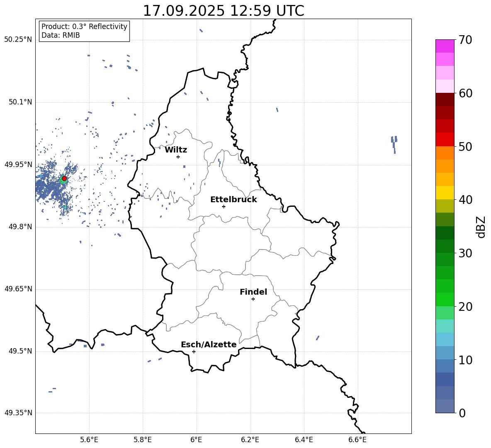This screenshot has height=448, width=491.
Task: Click the magenta top swatch of colorbar
Action: tap(445, 46)
